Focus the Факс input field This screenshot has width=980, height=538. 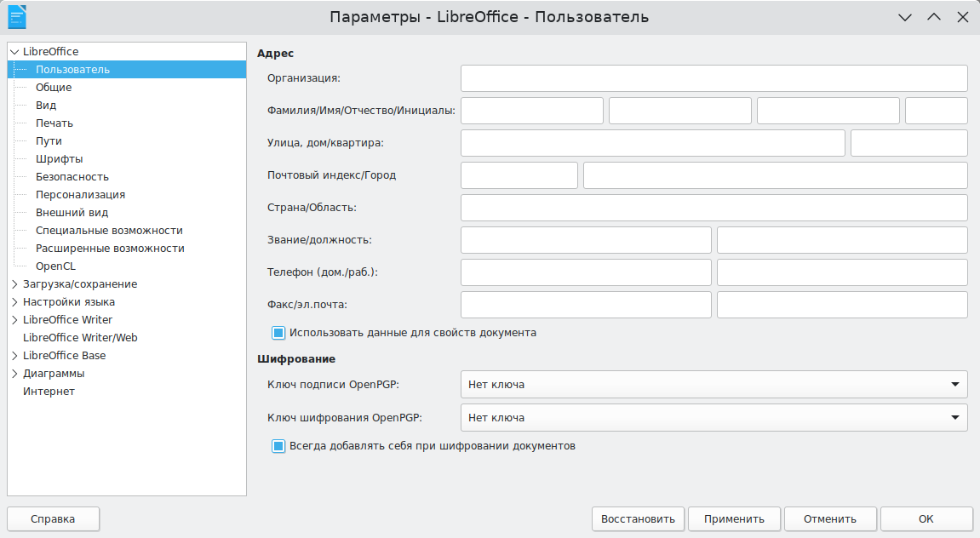(586, 305)
